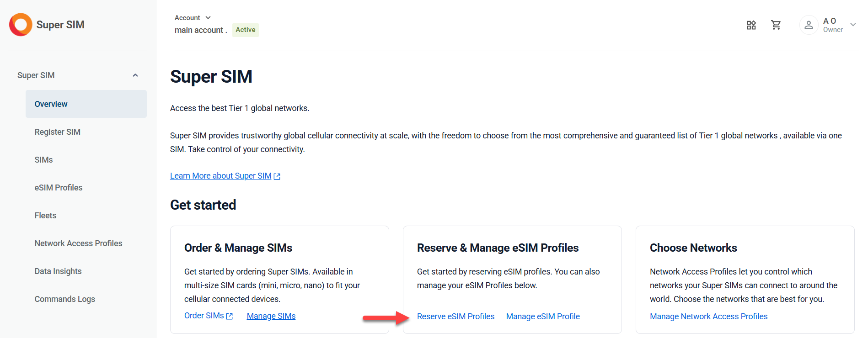Viewport: 868px width, 338px height.
Task: Click the Active account status badge
Action: point(246,30)
